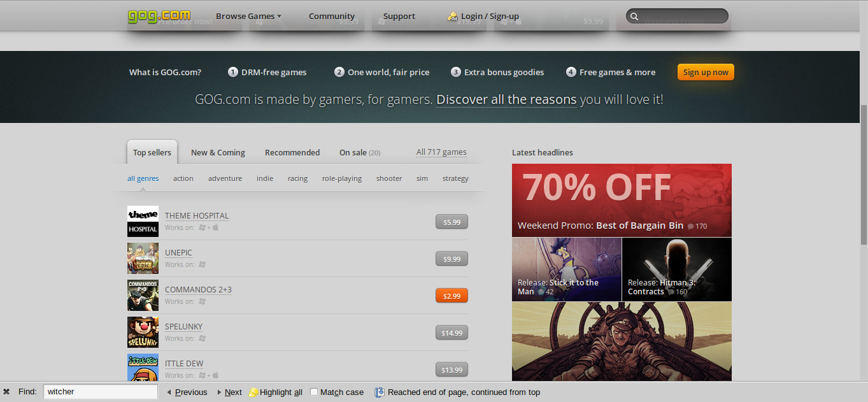Image resolution: width=868 pixels, height=402 pixels.
Task: Click the Highlight all marker icon
Action: click(x=253, y=392)
